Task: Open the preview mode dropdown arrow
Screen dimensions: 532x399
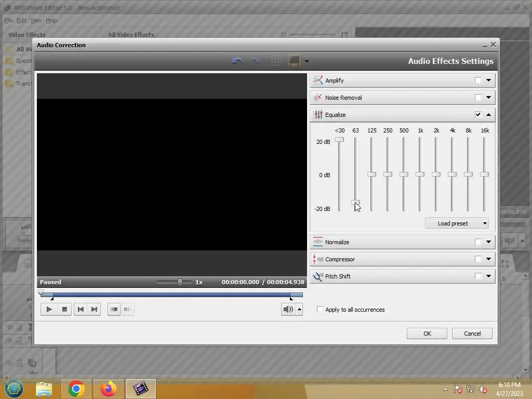Action: [x=307, y=61]
